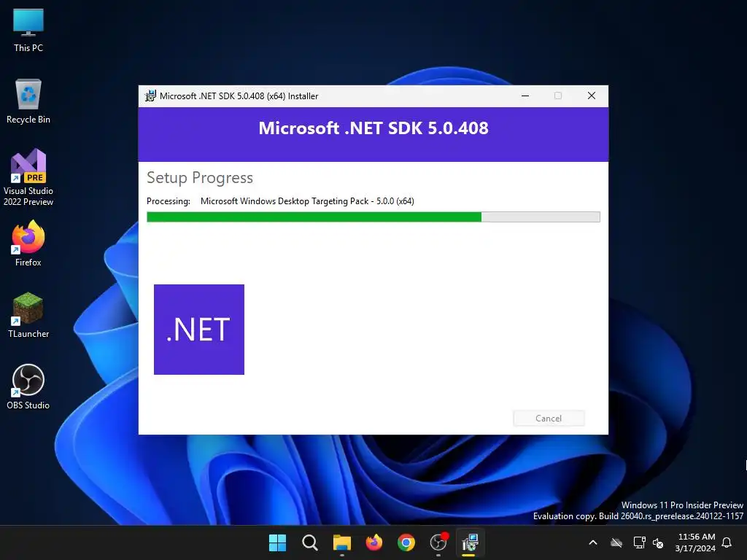Click the 'Processing:' label

(x=169, y=201)
